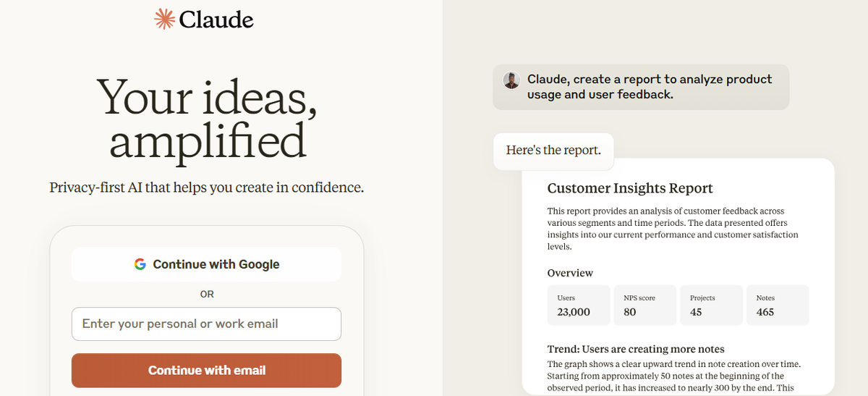The width and height of the screenshot is (868, 396).
Task: Click the Privacy-first AI tagline
Action: click(x=207, y=188)
